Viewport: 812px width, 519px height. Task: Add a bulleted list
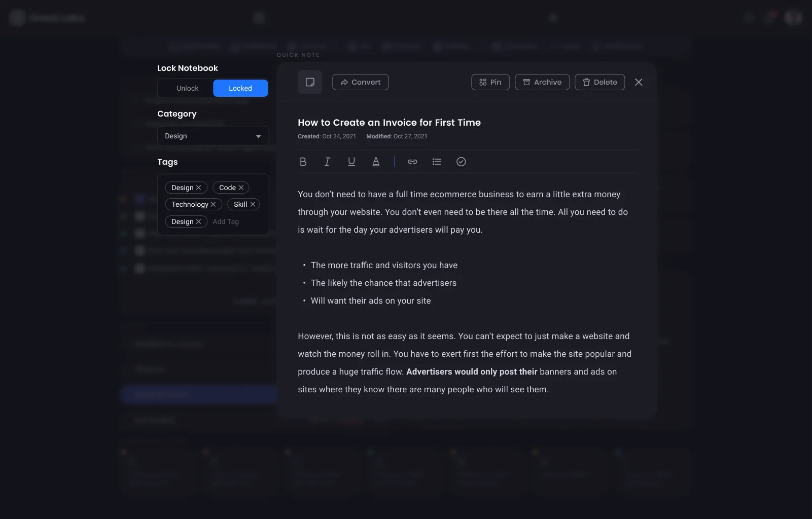coord(437,162)
